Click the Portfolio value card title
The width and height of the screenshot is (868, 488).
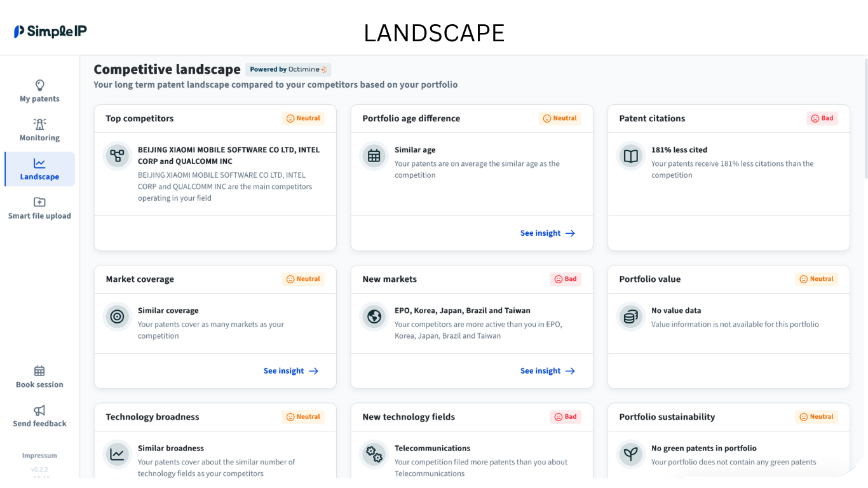click(x=650, y=279)
